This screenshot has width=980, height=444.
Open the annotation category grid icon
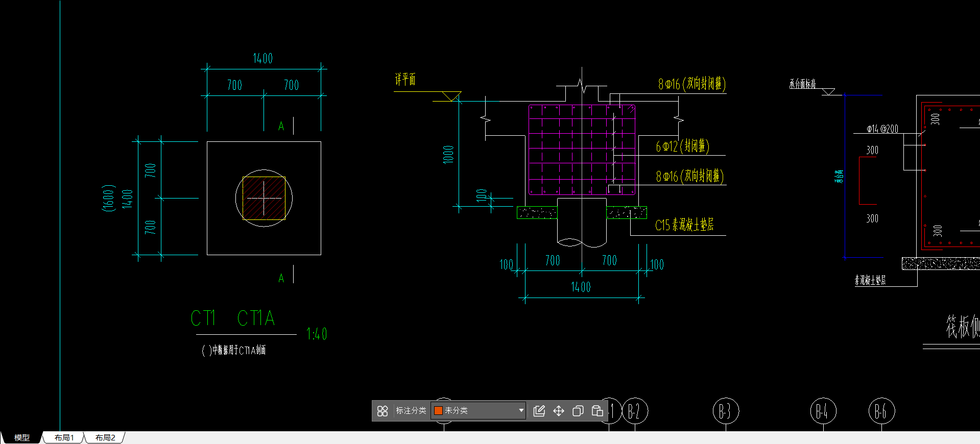click(x=383, y=411)
